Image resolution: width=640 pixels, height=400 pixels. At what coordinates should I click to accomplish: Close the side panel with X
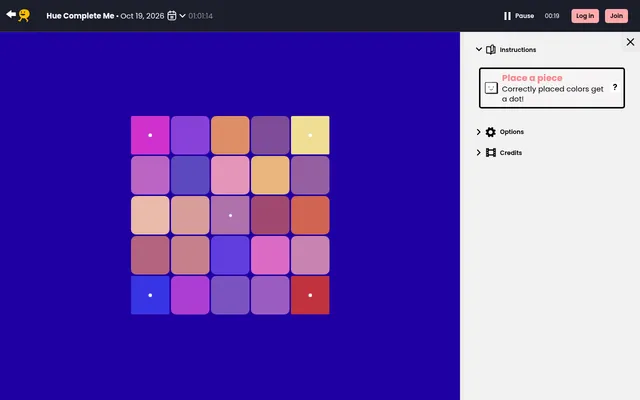click(x=630, y=42)
